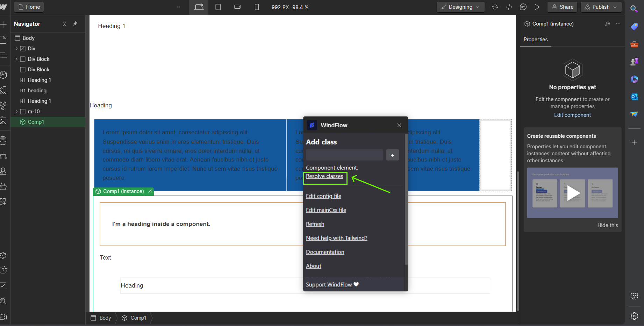Expand the m-10 tree item
This screenshot has height=326, width=644.
(16, 112)
